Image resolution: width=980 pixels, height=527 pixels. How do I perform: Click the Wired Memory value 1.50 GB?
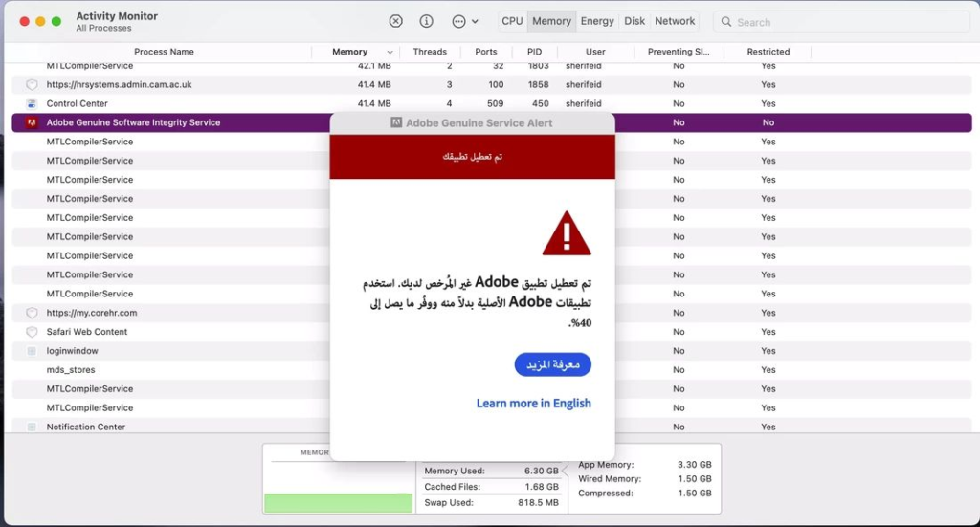(695, 479)
